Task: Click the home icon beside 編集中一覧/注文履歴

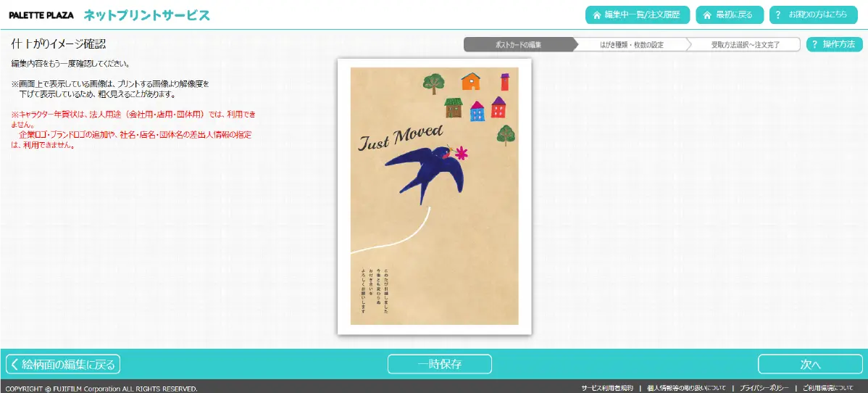Action: [x=598, y=15]
